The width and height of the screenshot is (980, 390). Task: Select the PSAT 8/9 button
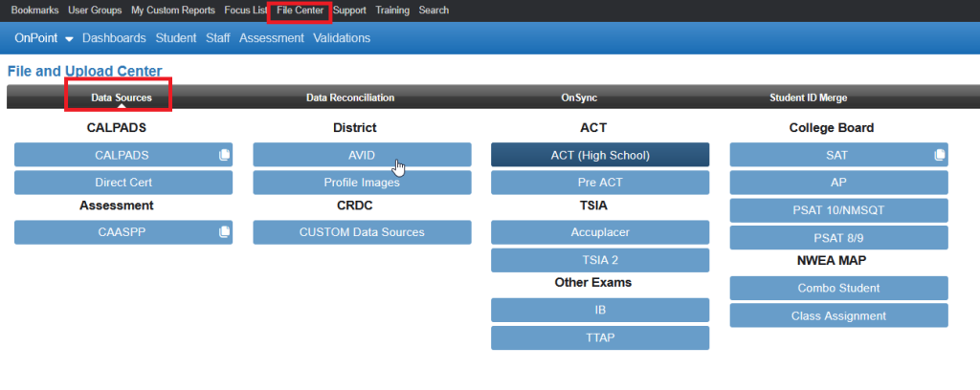click(838, 238)
